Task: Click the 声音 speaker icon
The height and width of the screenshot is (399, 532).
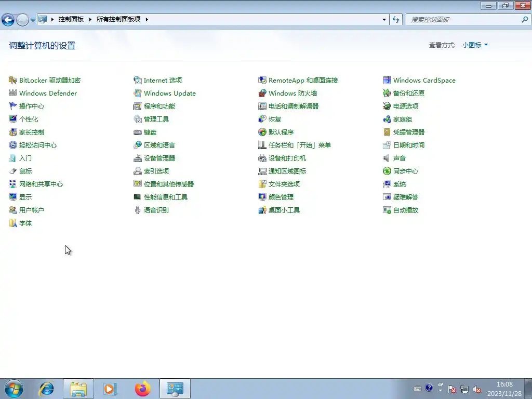Action: point(387,158)
